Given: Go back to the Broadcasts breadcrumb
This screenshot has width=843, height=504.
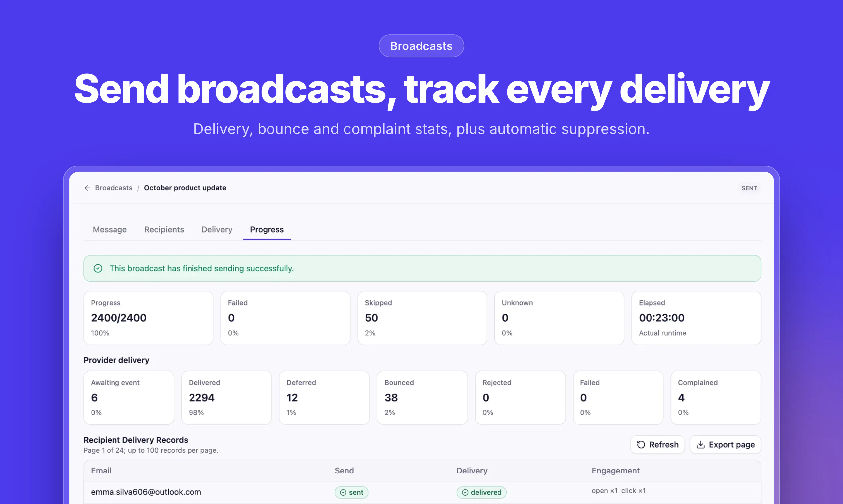Looking at the screenshot, I should coord(114,188).
